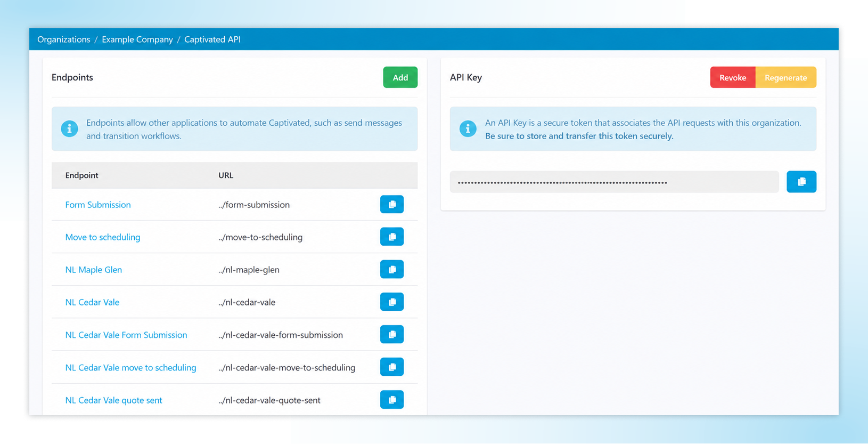Image resolution: width=868 pixels, height=444 pixels.
Task: Regenerate the API key
Action: click(786, 77)
